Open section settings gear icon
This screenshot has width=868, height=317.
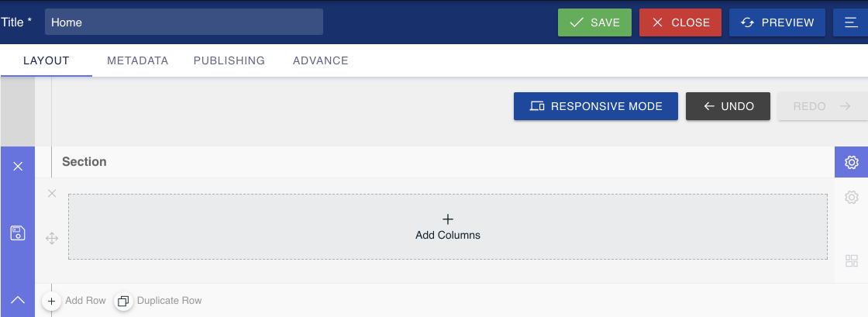(x=852, y=162)
